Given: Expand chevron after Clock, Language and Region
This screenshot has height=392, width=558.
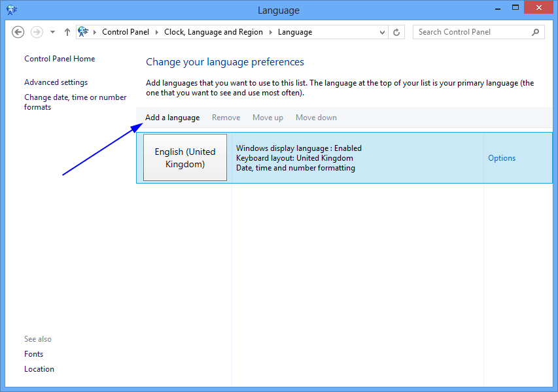Looking at the screenshot, I should pyautogui.click(x=270, y=32).
